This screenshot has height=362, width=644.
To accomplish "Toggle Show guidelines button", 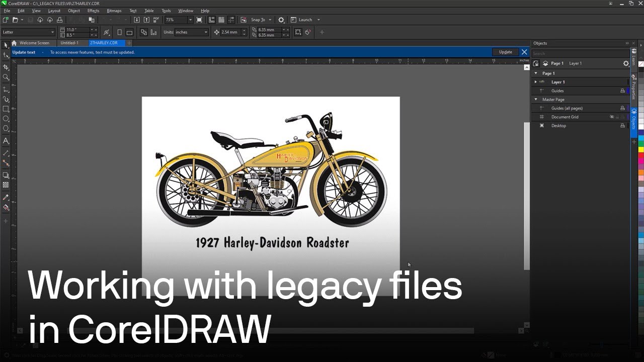I will [231, 20].
